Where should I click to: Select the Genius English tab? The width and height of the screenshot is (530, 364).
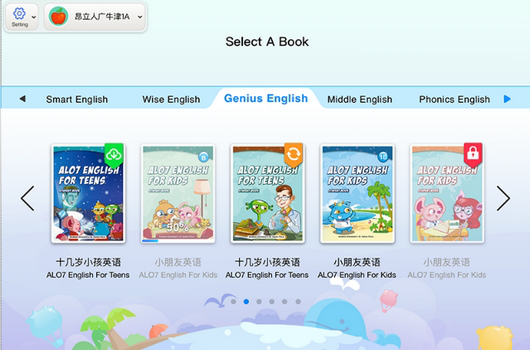[x=266, y=98]
